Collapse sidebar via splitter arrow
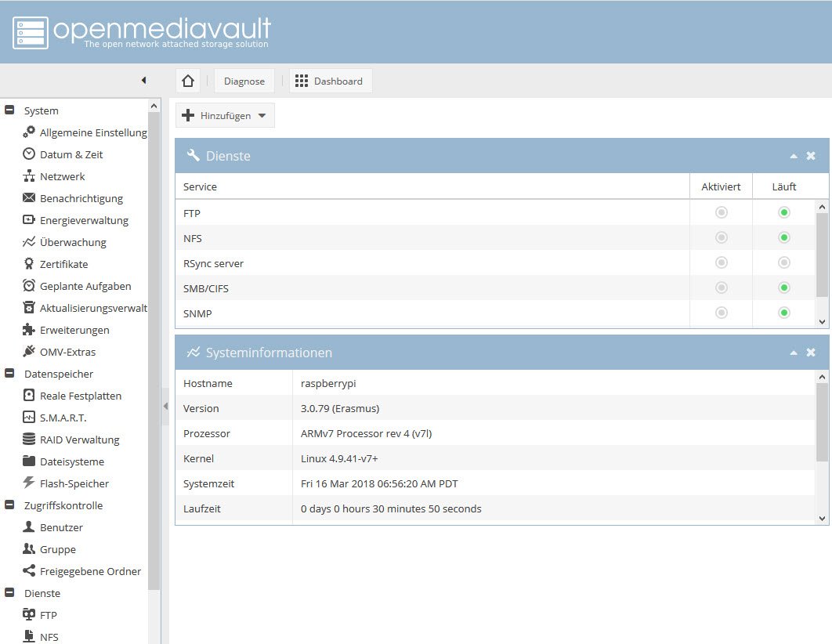Screen dimensions: 832x644 click(165, 406)
